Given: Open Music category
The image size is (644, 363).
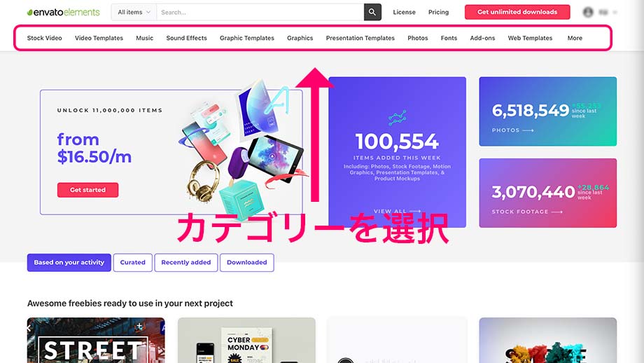Looking at the screenshot, I should (145, 38).
